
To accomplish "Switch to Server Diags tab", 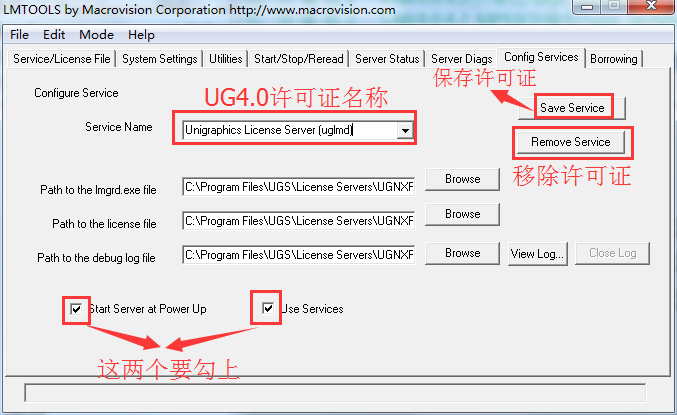I will [462, 59].
